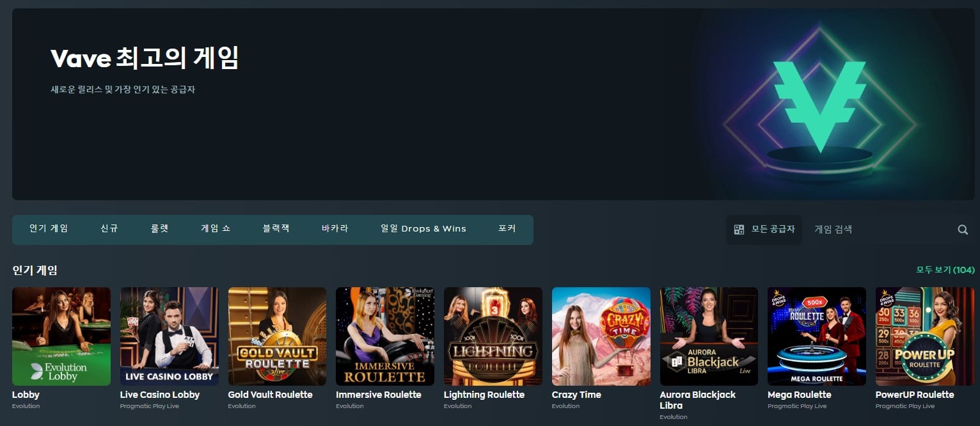Click the Mega Roulette title text

point(800,395)
